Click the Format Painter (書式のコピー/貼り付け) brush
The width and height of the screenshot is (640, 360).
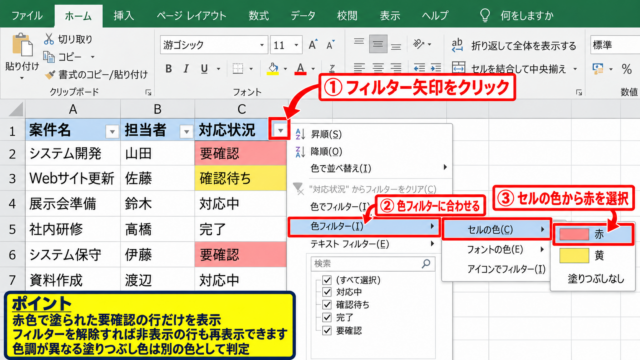click(49, 74)
